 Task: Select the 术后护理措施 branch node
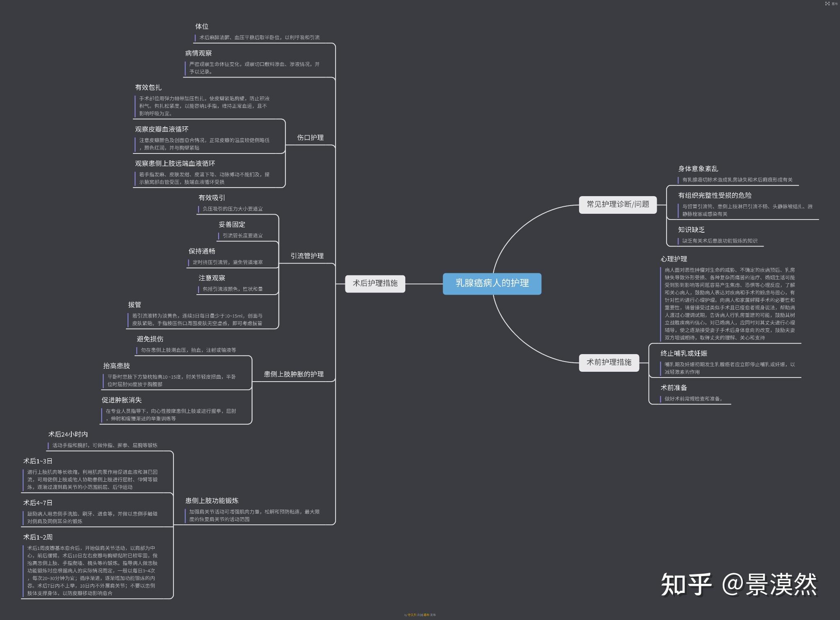[x=375, y=284]
